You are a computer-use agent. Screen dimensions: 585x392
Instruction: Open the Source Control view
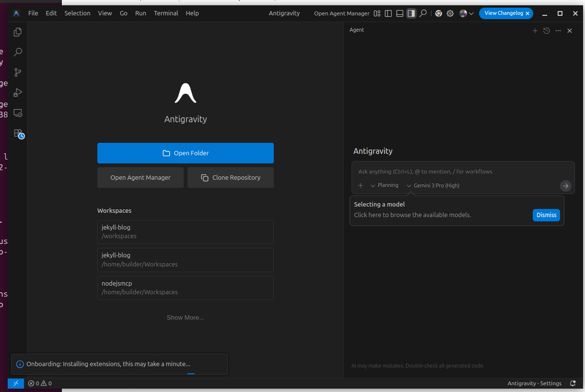coord(18,72)
